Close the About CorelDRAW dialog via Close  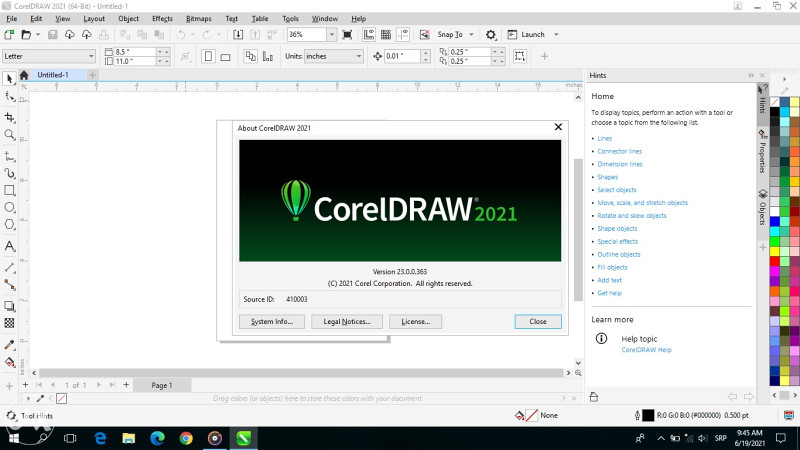[x=538, y=321]
